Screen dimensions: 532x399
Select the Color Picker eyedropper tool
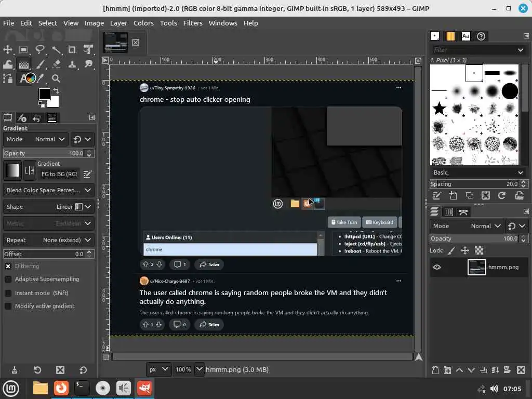[41, 79]
